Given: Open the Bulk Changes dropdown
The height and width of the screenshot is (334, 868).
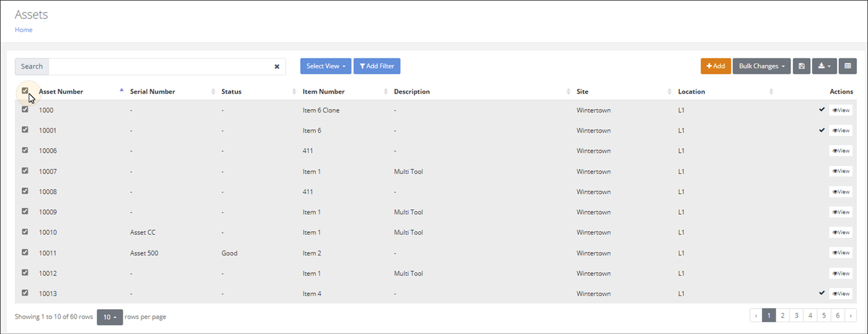Looking at the screenshot, I should coord(761,66).
